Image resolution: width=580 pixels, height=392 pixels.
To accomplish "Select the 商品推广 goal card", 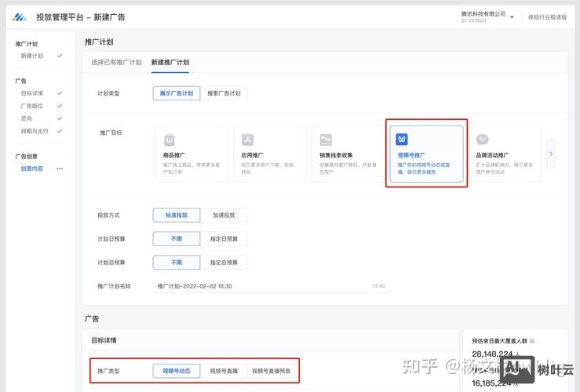I will coord(192,154).
